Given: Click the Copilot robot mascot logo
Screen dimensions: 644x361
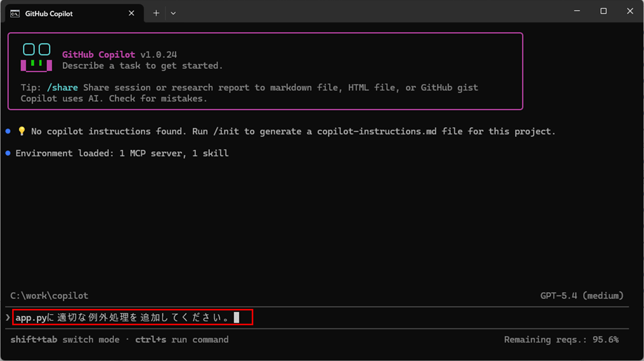Looking at the screenshot, I should pyautogui.click(x=36, y=57).
